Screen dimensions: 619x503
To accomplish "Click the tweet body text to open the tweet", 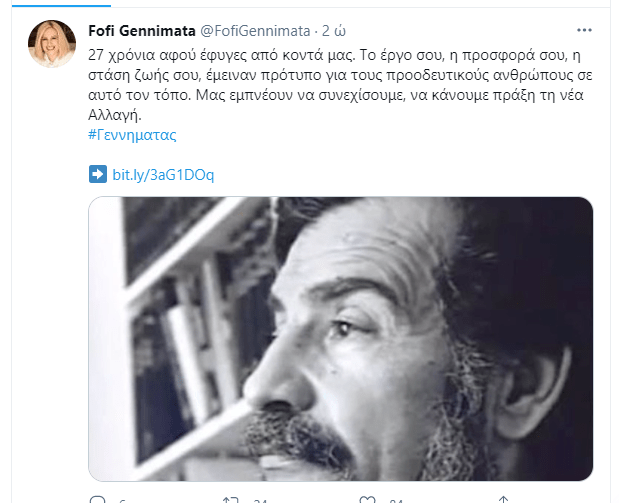I will pyautogui.click(x=340, y=85).
